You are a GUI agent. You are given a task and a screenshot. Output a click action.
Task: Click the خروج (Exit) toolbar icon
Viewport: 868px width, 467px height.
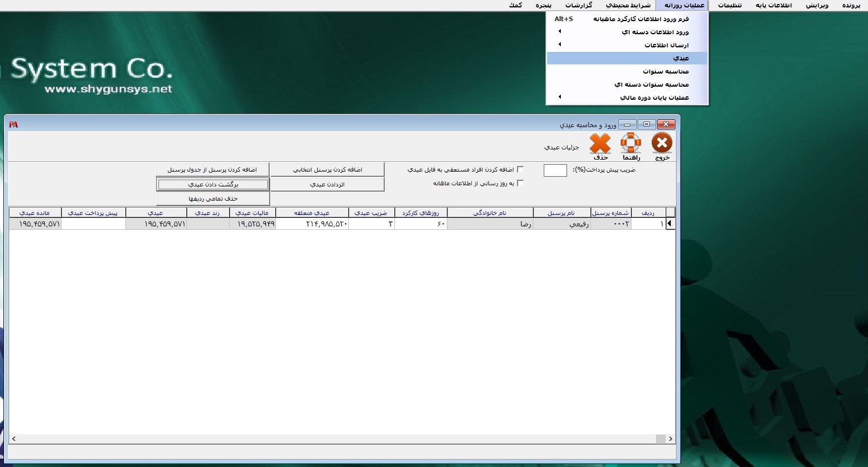[x=662, y=144]
